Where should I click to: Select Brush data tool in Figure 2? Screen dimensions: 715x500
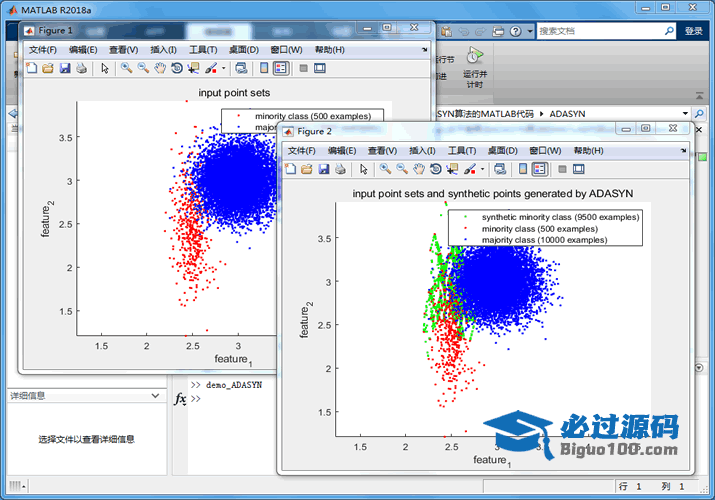pyautogui.click(x=470, y=169)
